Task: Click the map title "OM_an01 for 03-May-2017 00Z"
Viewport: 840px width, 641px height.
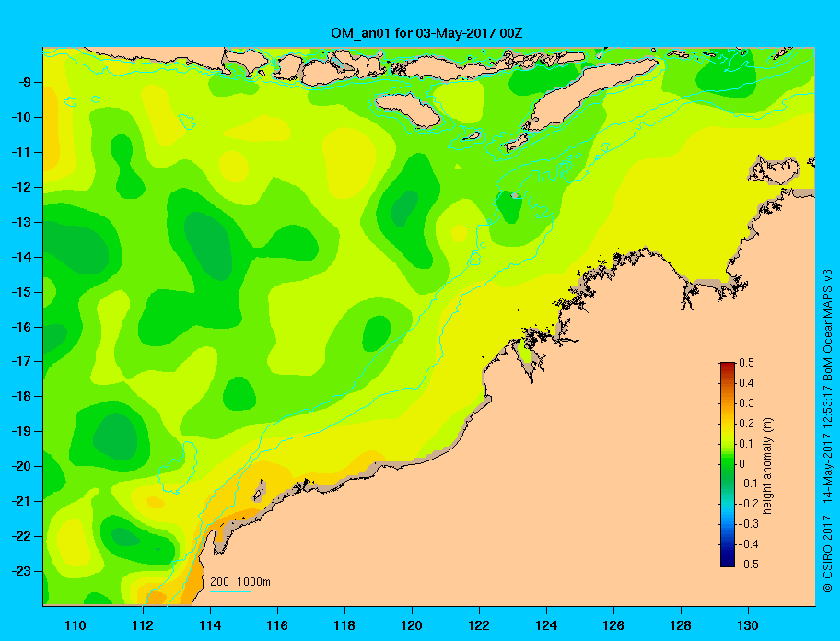Action: 426,33
